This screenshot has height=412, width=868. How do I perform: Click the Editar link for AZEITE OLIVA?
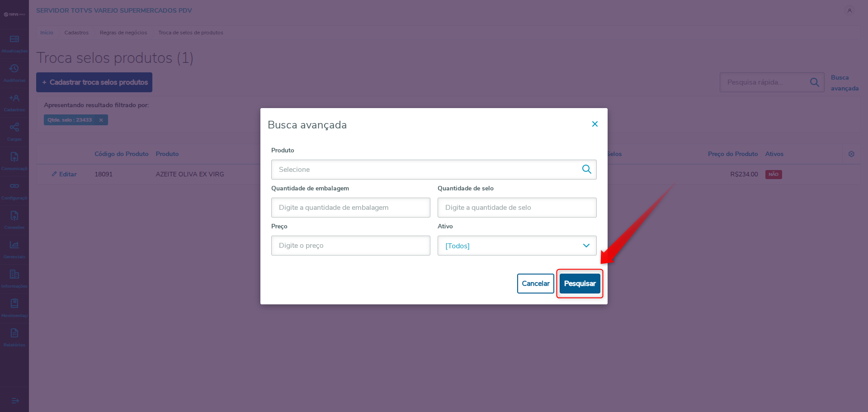[64, 174]
